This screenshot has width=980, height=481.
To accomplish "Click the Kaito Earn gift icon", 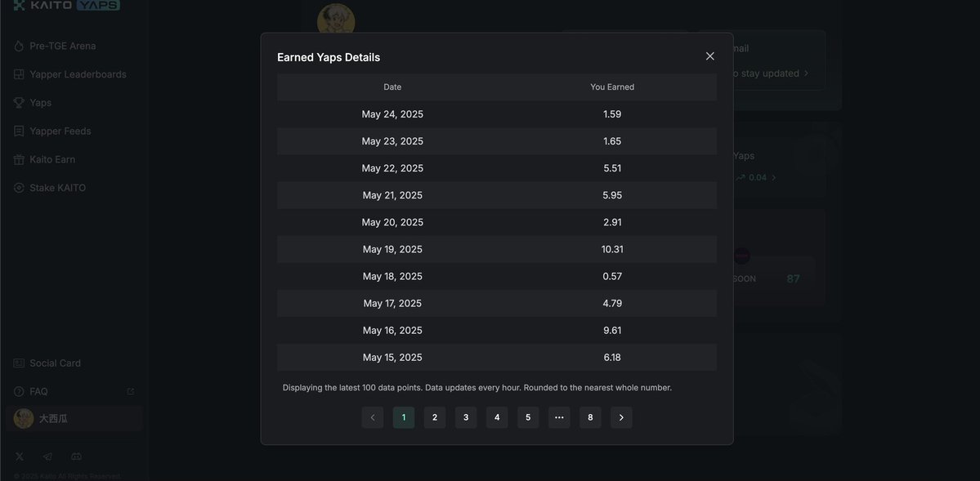I will pos(19,159).
